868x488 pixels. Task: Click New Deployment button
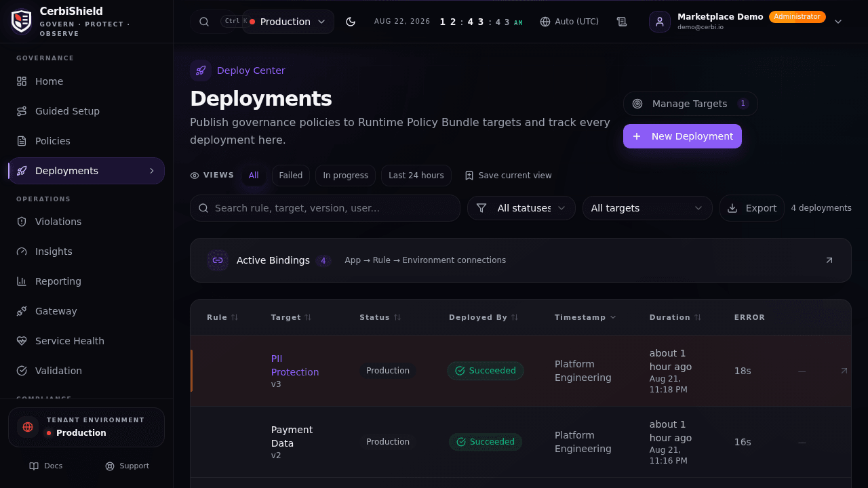pyautogui.click(x=682, y=136)
